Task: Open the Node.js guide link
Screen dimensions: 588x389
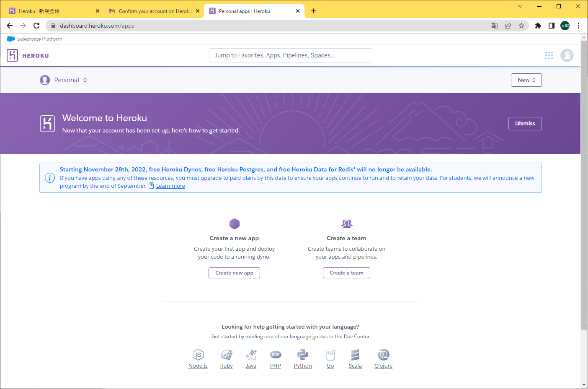Action: (198, 366)
